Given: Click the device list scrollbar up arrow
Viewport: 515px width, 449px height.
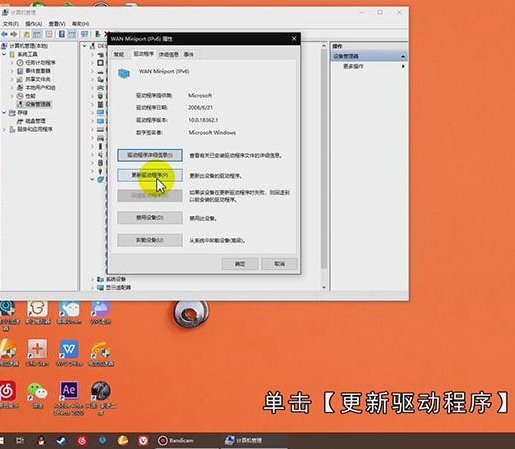Looking at the screenshot, I should pyautogui.click(x=324, y=45).
